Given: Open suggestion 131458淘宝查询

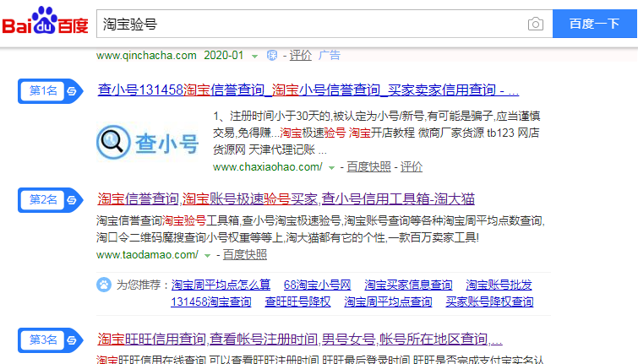Looking at the screenshot, I should (211, 302).
